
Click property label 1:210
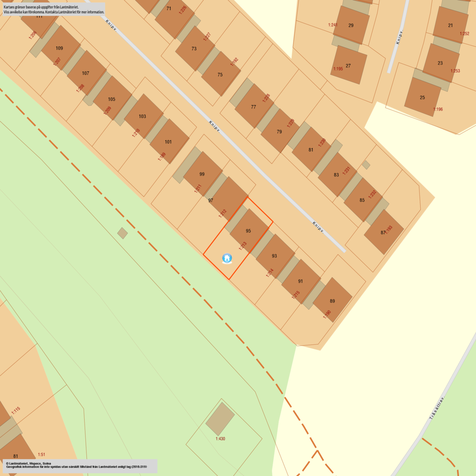[136, 132]
